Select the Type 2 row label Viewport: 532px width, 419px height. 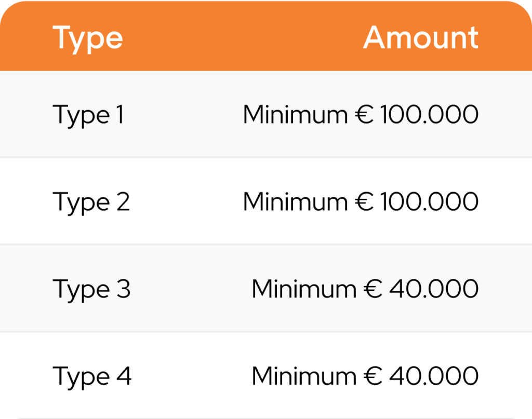point(91,202)
